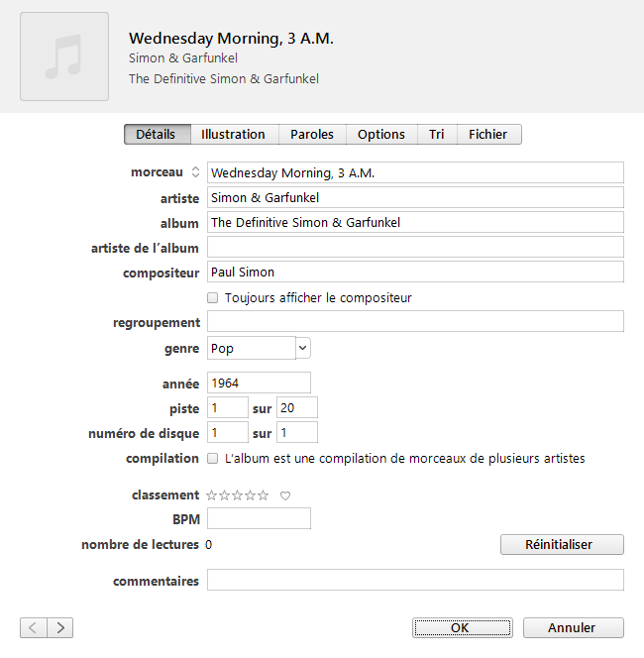Set classement to four stars

pos(250,495)
